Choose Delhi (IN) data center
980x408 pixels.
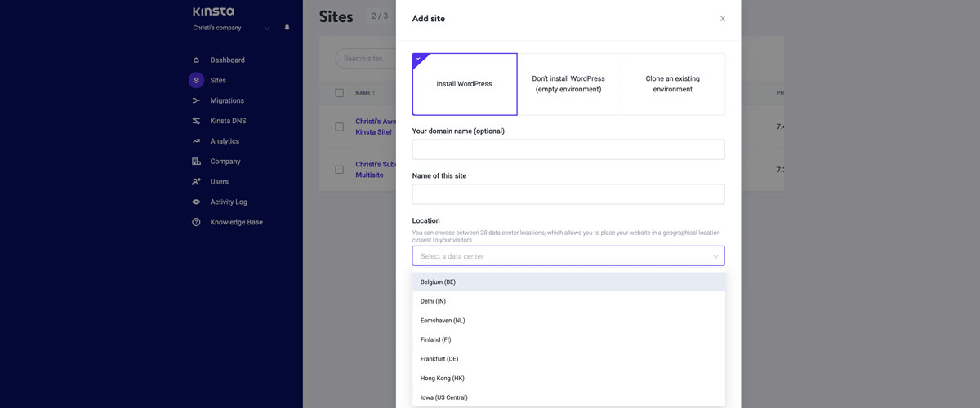568,301
